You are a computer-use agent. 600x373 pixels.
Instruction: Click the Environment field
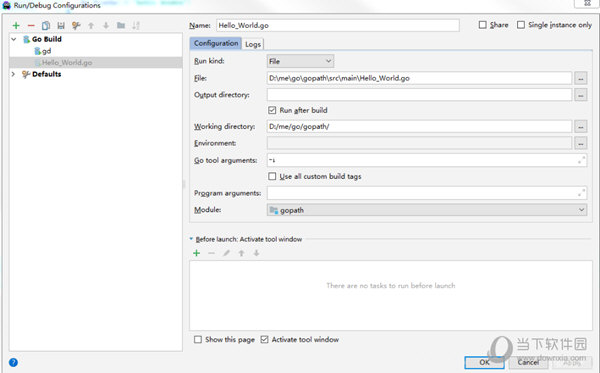(419, 143)
